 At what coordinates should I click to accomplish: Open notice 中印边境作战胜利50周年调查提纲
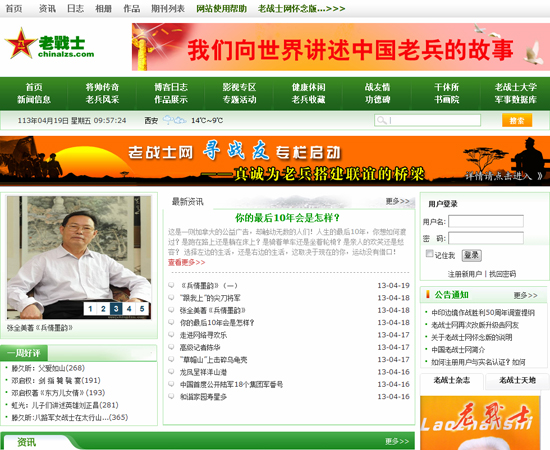pos(483,313)
